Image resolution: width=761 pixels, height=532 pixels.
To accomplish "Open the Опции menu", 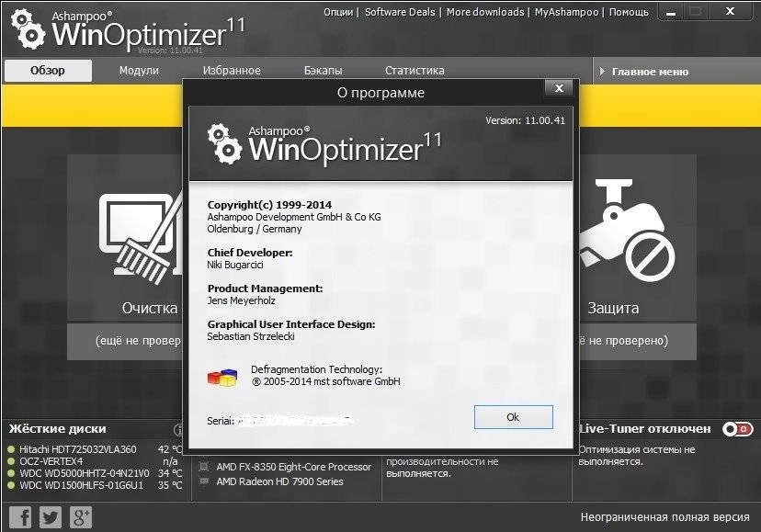I will coord(338,12).
